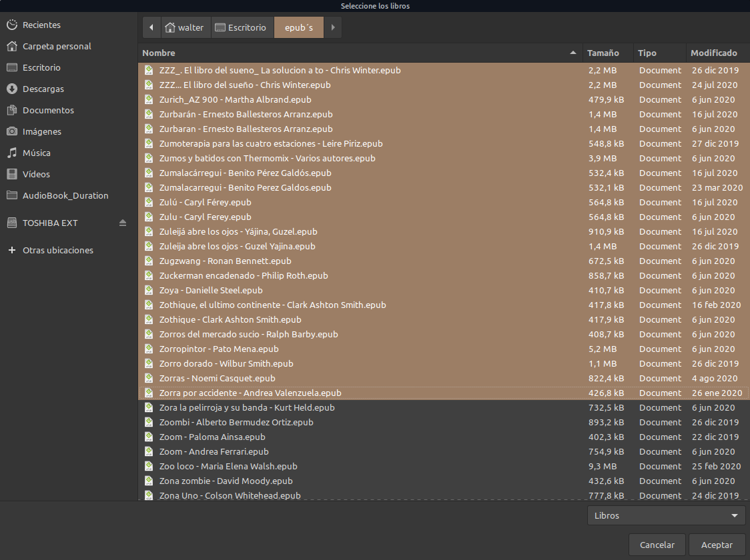The image size is (750, 560).
Task: Select Zona zombie - David Moody.epub
Action: click(226, 481)
